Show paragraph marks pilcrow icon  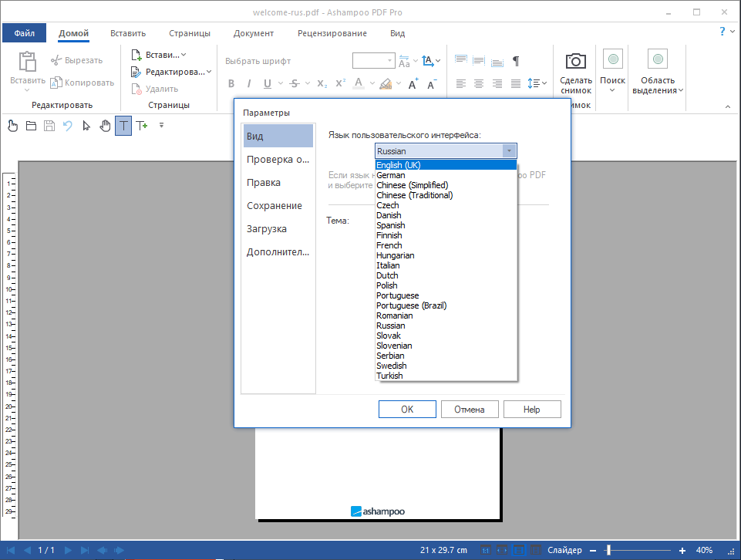516,60
